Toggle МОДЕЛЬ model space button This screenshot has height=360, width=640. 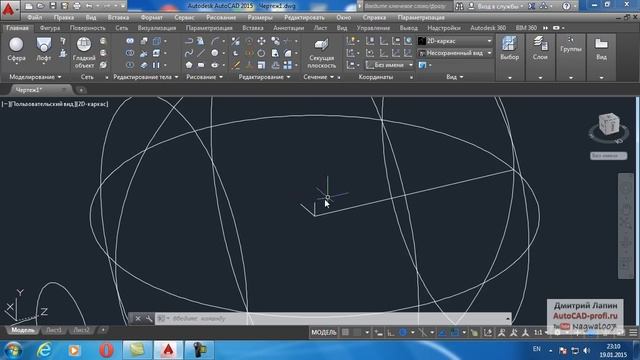pos(324,333)
